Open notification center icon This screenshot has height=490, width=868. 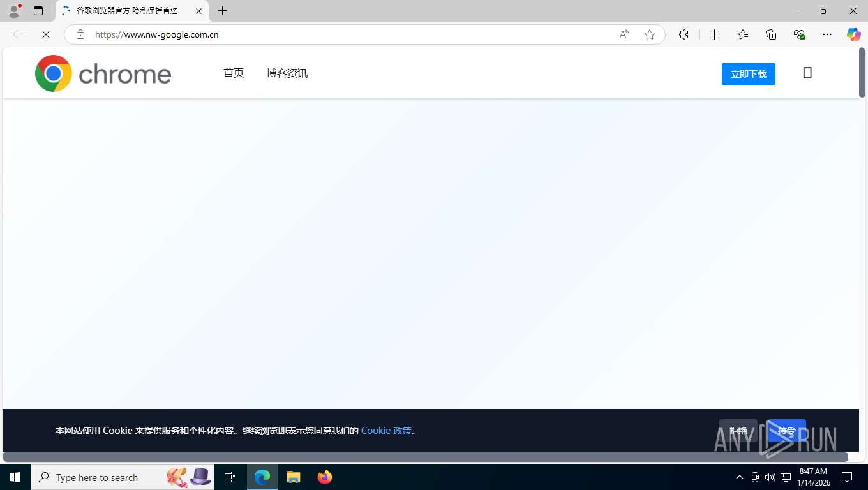click(848, 477)
